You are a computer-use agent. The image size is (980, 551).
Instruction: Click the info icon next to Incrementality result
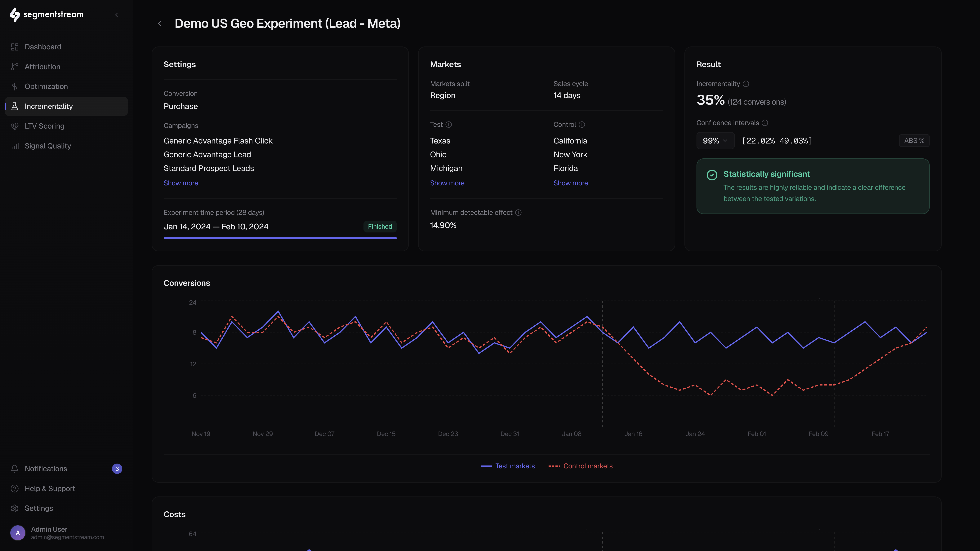(746, 84)
